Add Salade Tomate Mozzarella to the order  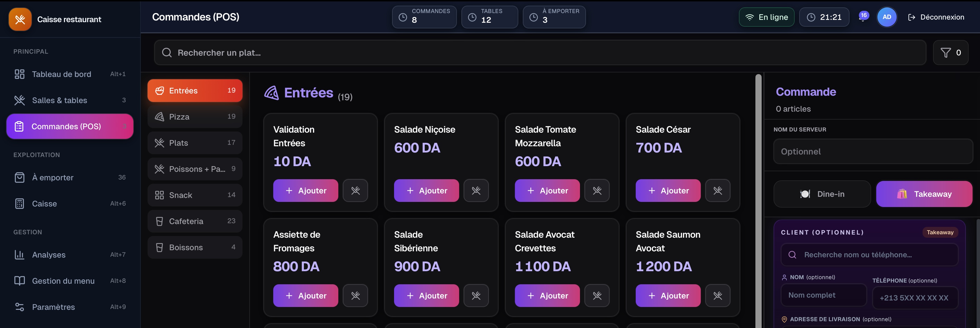click(x=547, y=191)
